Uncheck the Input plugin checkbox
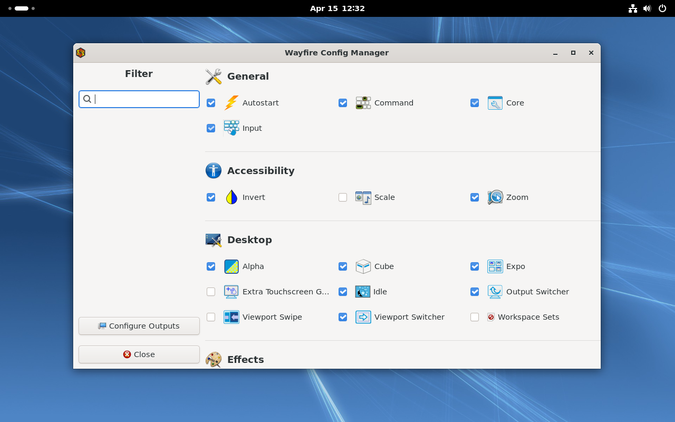Image resolution: width=675 pixels, height=422 pixels. 211,128
